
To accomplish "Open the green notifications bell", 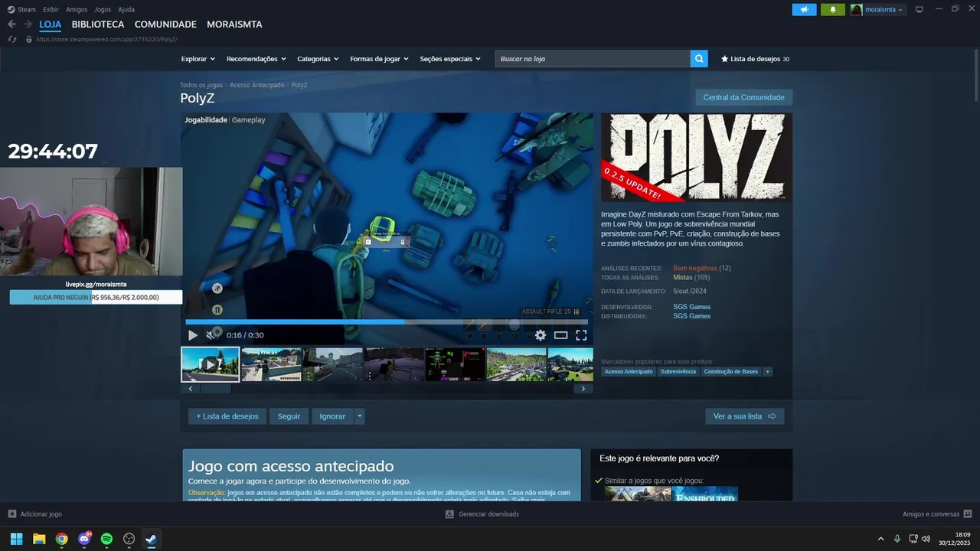I will pyautogui.click(x=833, y=9).
